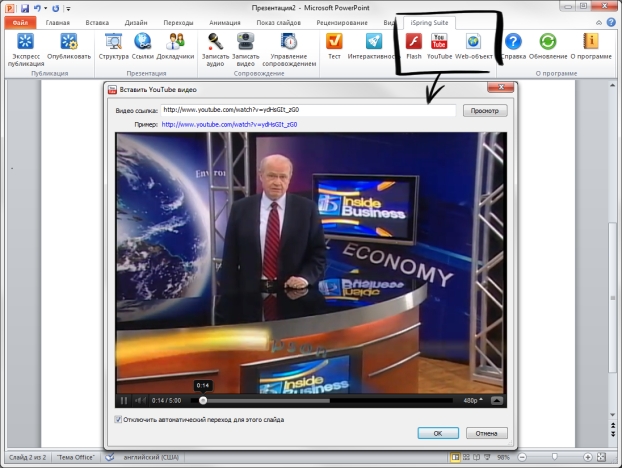
Task: Click the vertical slide scrollbar
Action: [x=612, y=297]
